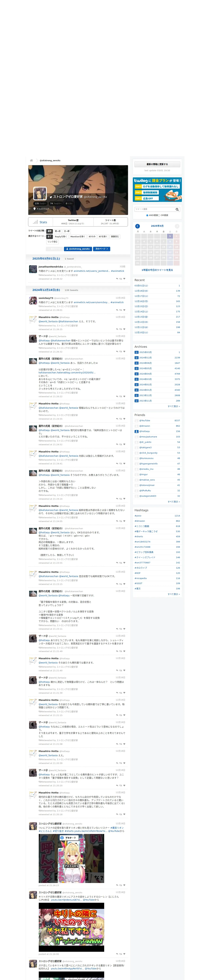Set tweet order to 通常
The image size is (210, 980).
pyautogui.click(x=50, y=231)
